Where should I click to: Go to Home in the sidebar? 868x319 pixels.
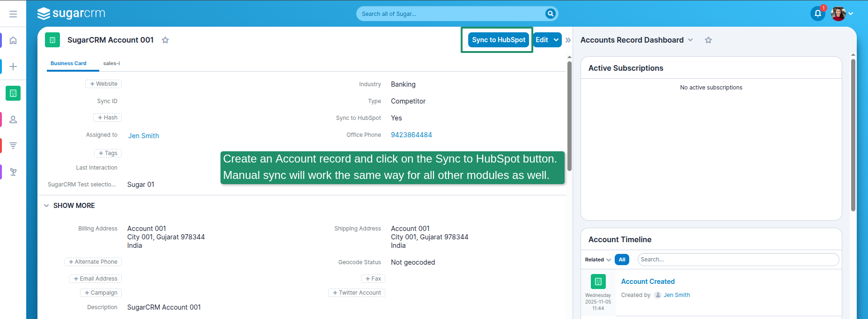point(13,40)
